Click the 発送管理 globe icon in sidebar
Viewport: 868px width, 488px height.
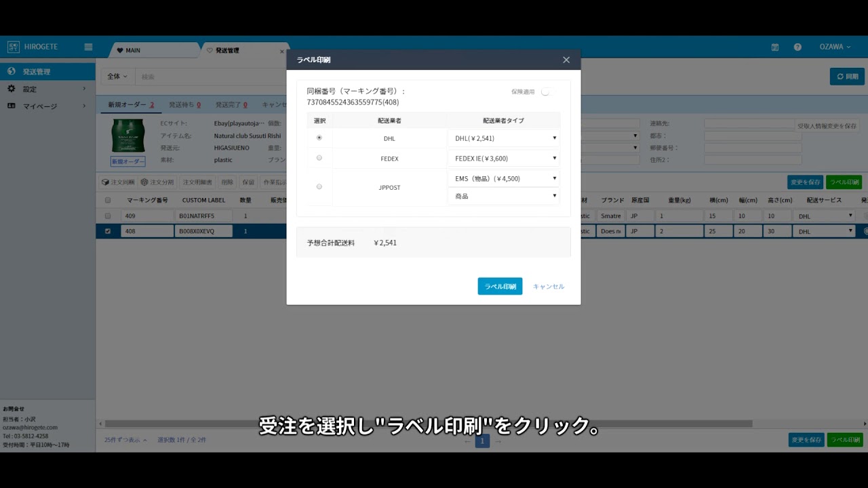pos(12,71)
